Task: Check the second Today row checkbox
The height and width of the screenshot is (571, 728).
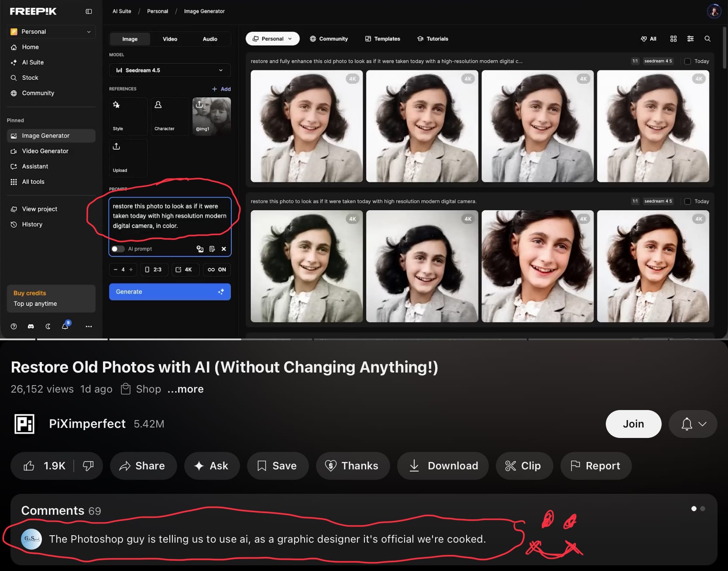Action: [687, 202]
